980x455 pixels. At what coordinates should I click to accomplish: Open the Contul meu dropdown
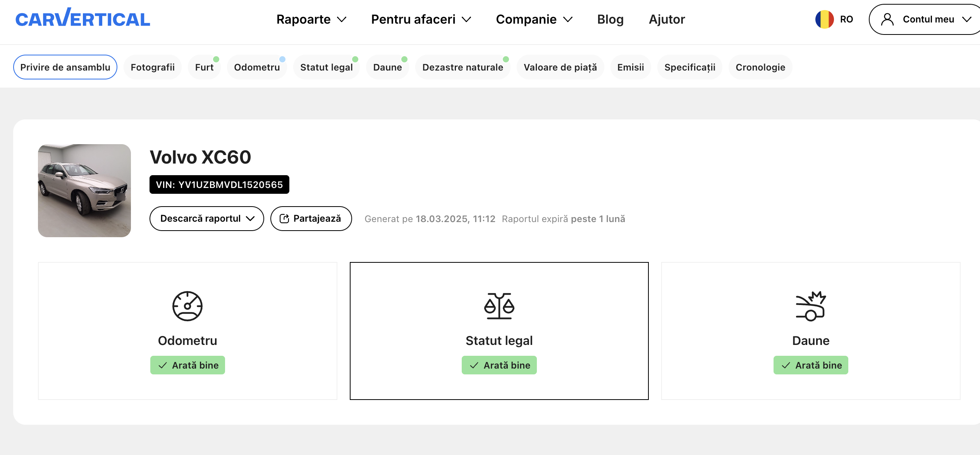926,19
